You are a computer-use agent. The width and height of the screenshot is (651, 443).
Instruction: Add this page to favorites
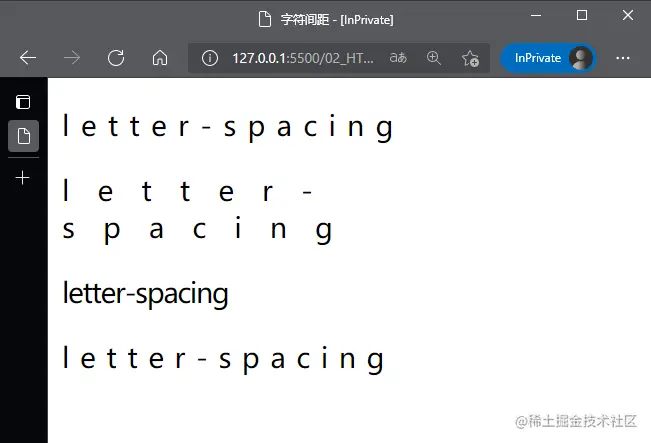[x=470, y=58]
